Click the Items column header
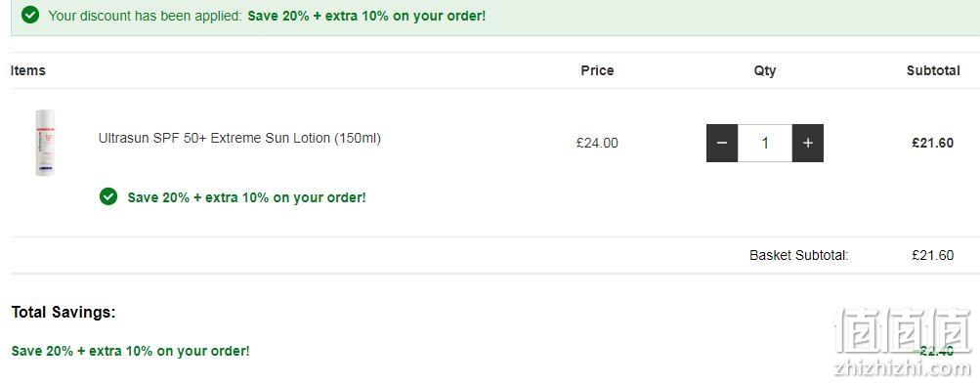980x385 pixels. click(x=28, y=70)
